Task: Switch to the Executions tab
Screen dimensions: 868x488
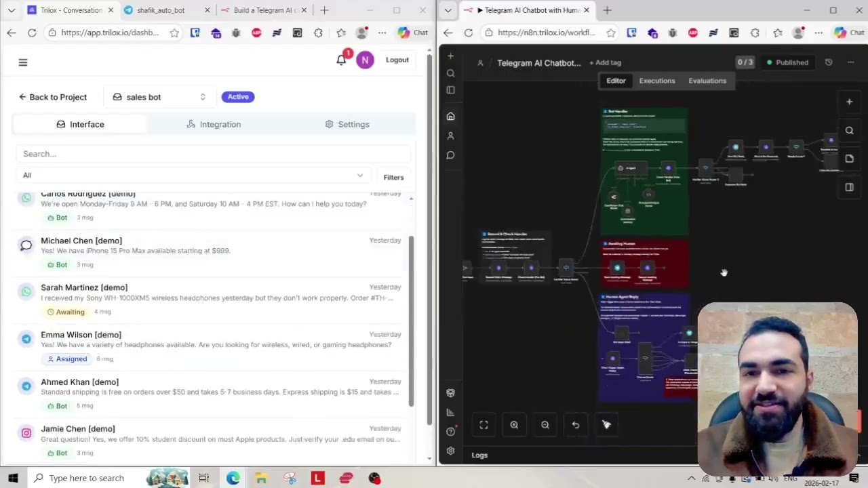Action: pos(657,81)
